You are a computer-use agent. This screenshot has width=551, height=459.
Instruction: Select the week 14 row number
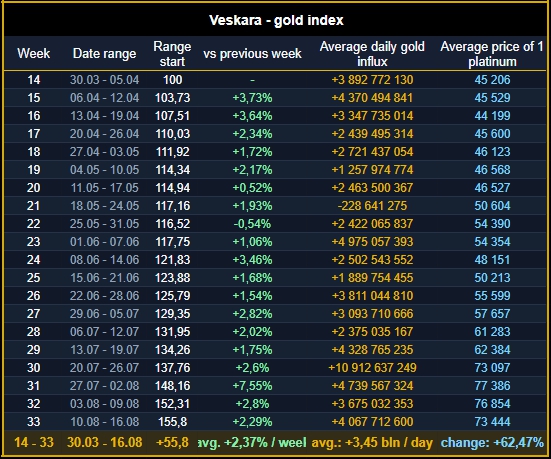(x=34, y=80)
